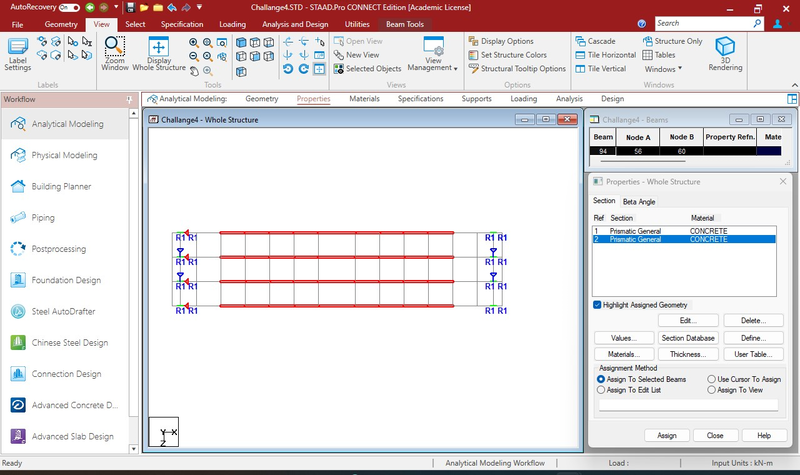Select Use Cursor To Assign option
Screen dimensions: 800x475
(x=711, y=380)
